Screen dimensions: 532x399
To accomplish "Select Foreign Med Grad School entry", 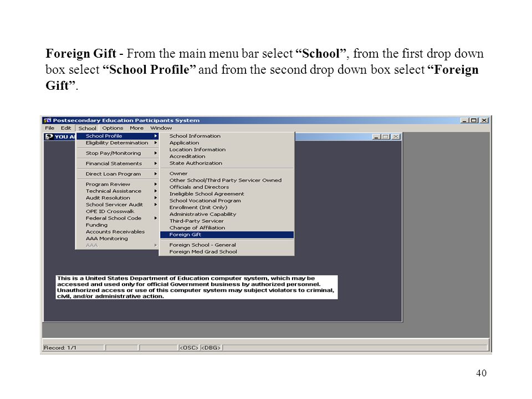I will [x=227, y=252].
